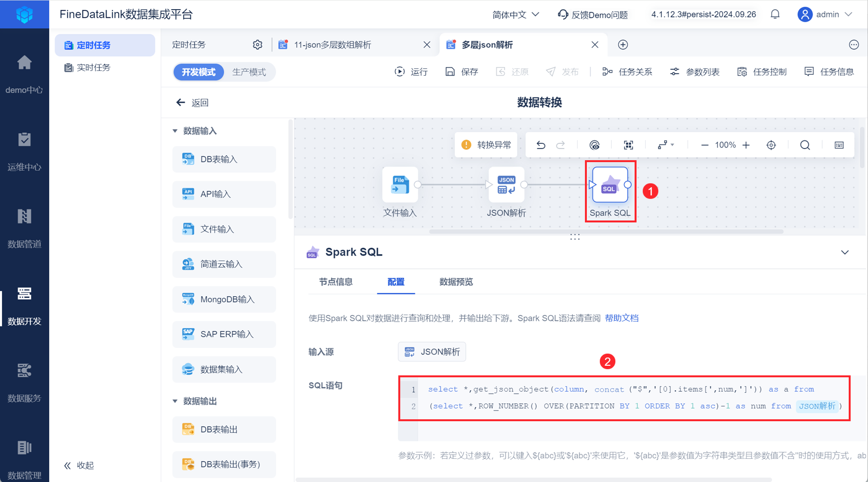This screenshot has width=868, height=482.
Task: Open 任务控制
Action: (762, 72)
